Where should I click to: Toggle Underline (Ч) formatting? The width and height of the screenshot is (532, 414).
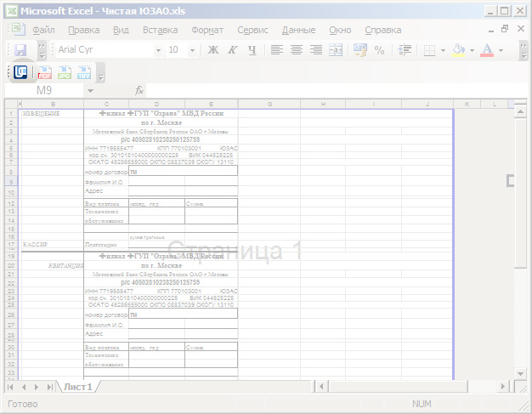(251, 50)
